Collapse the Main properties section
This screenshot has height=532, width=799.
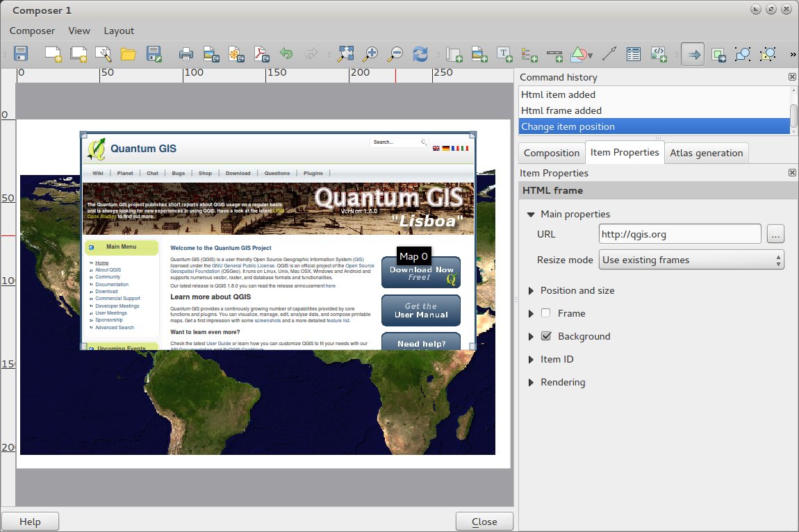coord(532,214)
